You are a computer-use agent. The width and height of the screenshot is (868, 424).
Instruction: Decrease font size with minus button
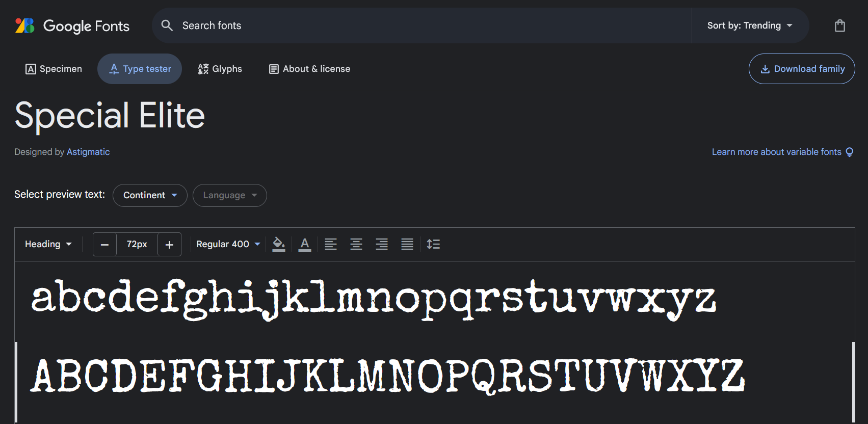click(105, 245)
